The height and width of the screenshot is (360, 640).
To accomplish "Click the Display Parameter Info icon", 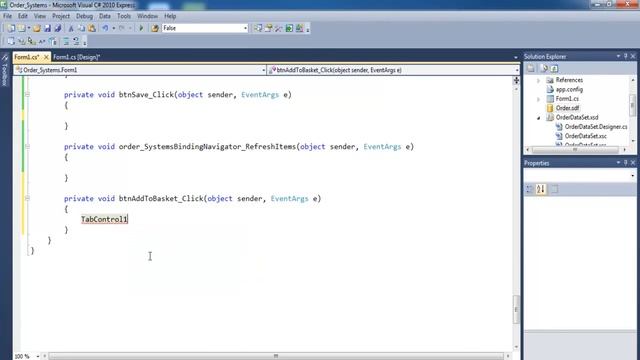I will point(21,41).
